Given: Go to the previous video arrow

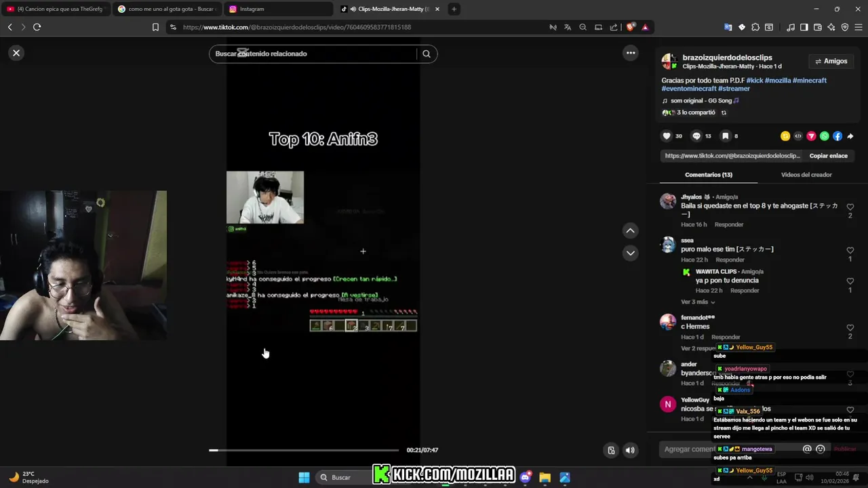Looking at the screenshot, I should click(x=631, y=230).
